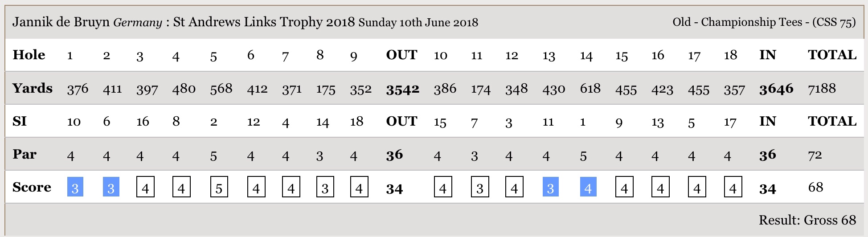This screenshot has height=237, width=868.
Task: Click the total yardage 7188
Action: click(x=822, y=89)
